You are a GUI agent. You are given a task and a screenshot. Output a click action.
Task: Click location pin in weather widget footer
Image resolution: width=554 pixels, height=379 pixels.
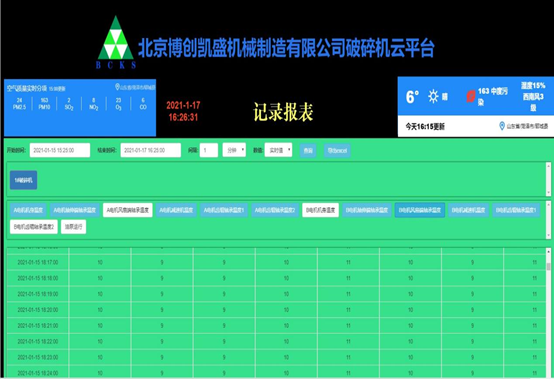pos(501,126)
